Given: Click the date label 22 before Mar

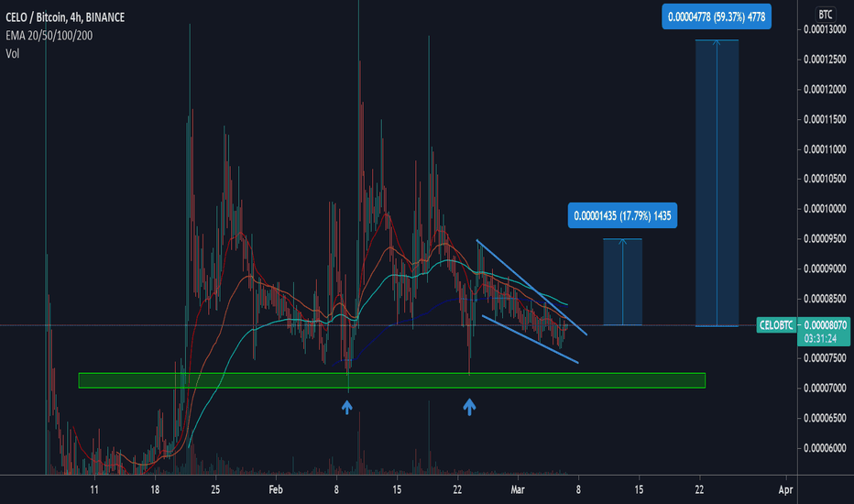Looking at the screenshot, I should (x=457, y=490).
